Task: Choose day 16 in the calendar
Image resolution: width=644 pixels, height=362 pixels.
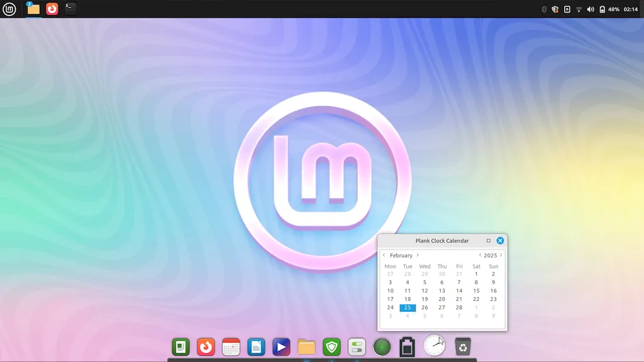Action: tap(493, 290)
